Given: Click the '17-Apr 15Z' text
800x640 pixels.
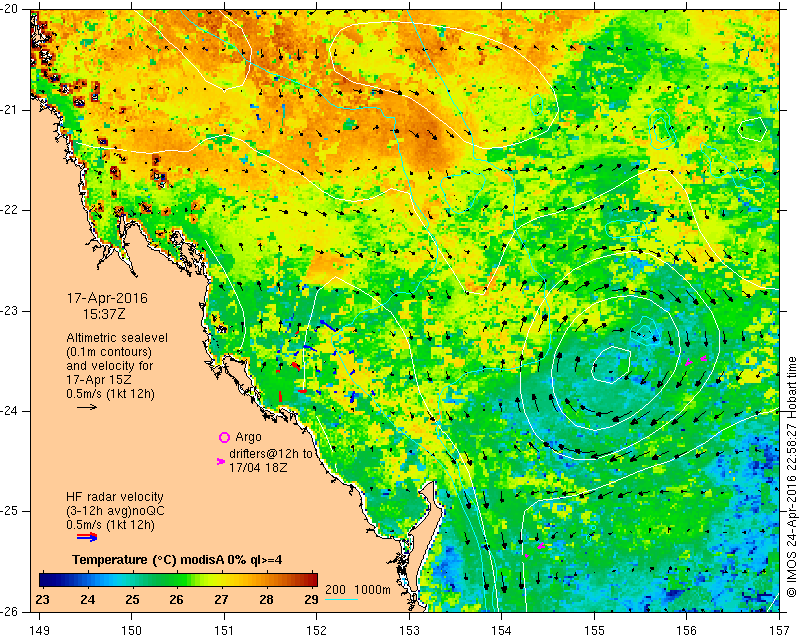Looking at the screenshot, I should [98, 380].
